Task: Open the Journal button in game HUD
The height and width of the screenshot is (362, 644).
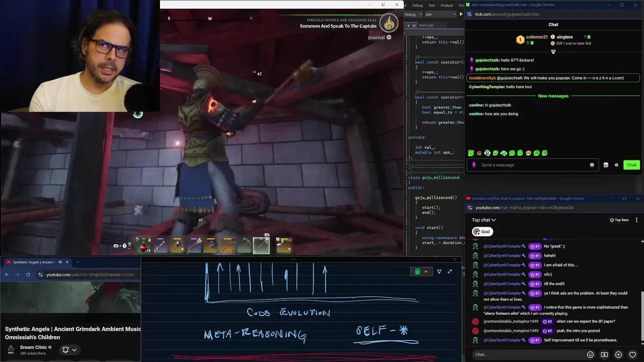Action: pos(379,37)
